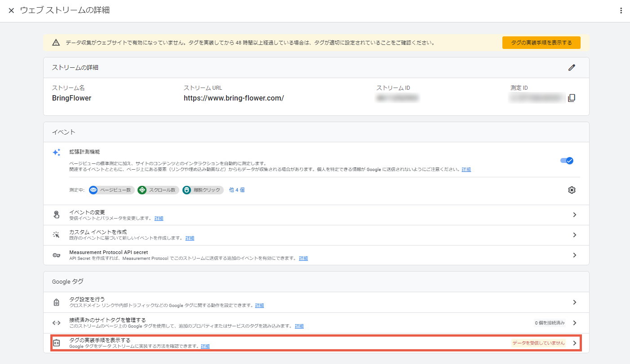Open enhanced measurement gear settings
The image size is (630, 364).
(572, 190)
